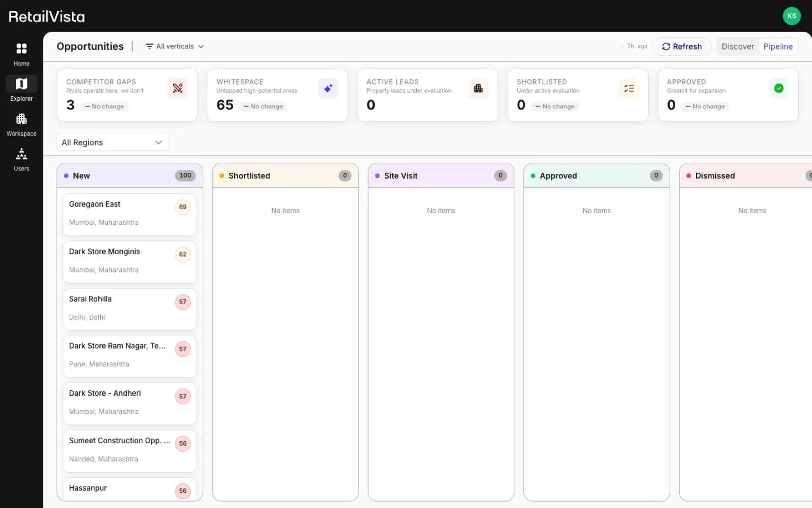Open the Sumeet Construction Opp. card

130,451
